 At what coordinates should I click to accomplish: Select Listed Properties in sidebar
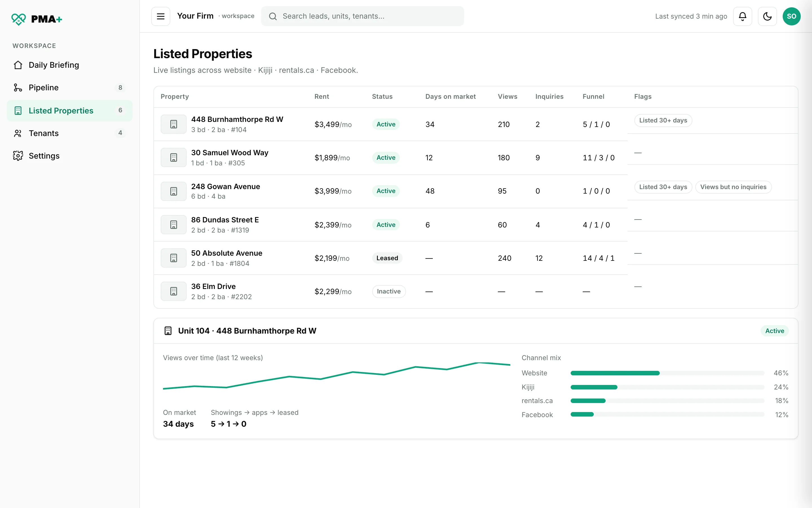click(69, 111)
